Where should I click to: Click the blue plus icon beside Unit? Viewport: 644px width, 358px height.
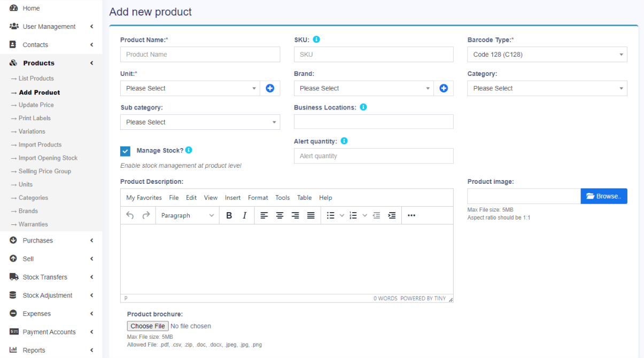pyautogui.click(x=270, y=88)
